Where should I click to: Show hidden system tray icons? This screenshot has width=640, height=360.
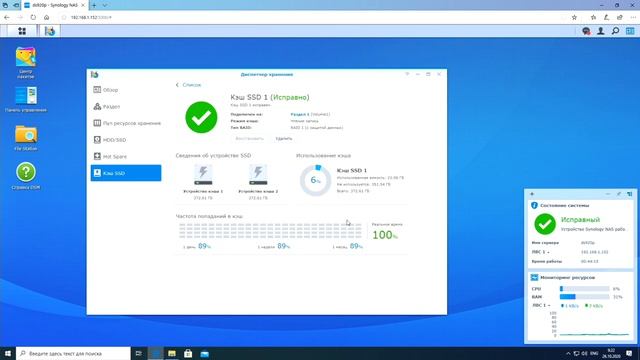coord(568,353)
